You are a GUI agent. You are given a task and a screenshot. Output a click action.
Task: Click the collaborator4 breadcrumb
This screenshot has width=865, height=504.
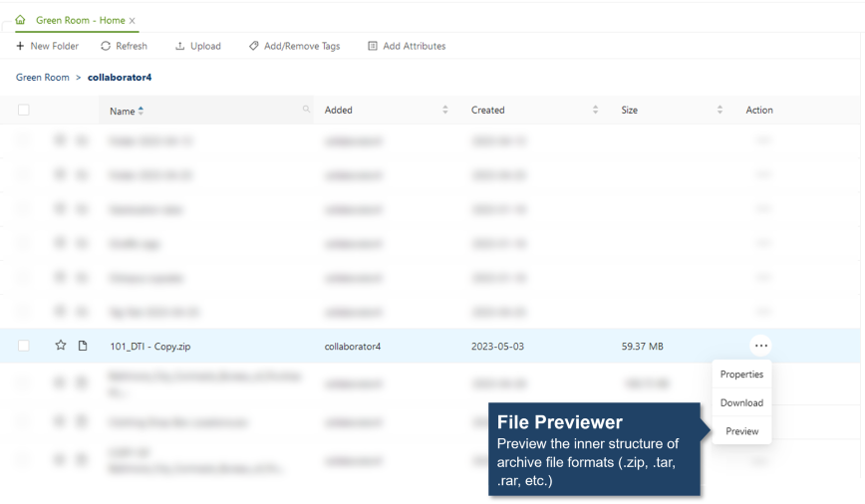tap(120, 78)
